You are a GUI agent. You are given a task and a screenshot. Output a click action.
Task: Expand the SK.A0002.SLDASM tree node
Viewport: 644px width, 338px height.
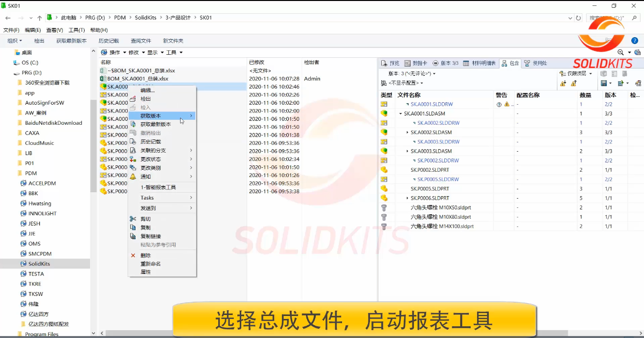[x=407, y=133]
